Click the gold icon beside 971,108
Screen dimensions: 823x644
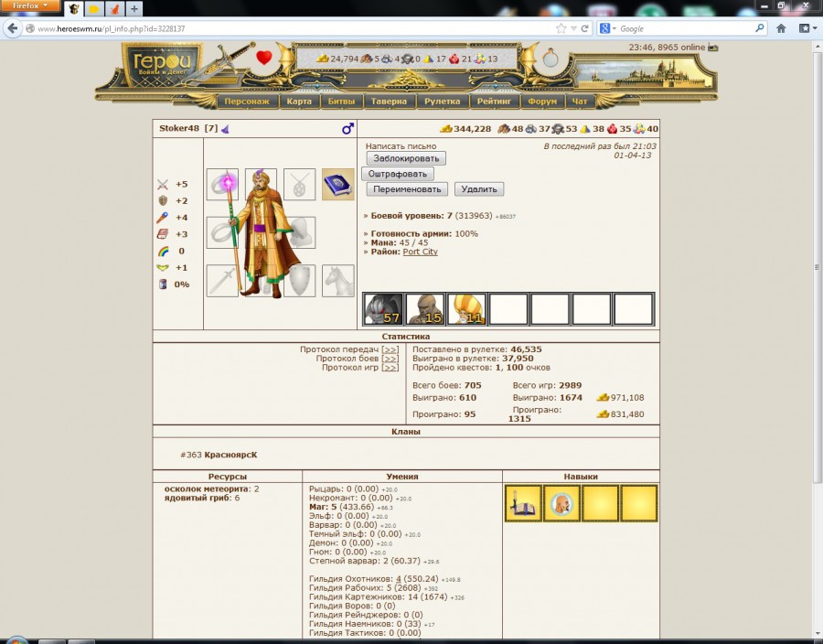603,398
